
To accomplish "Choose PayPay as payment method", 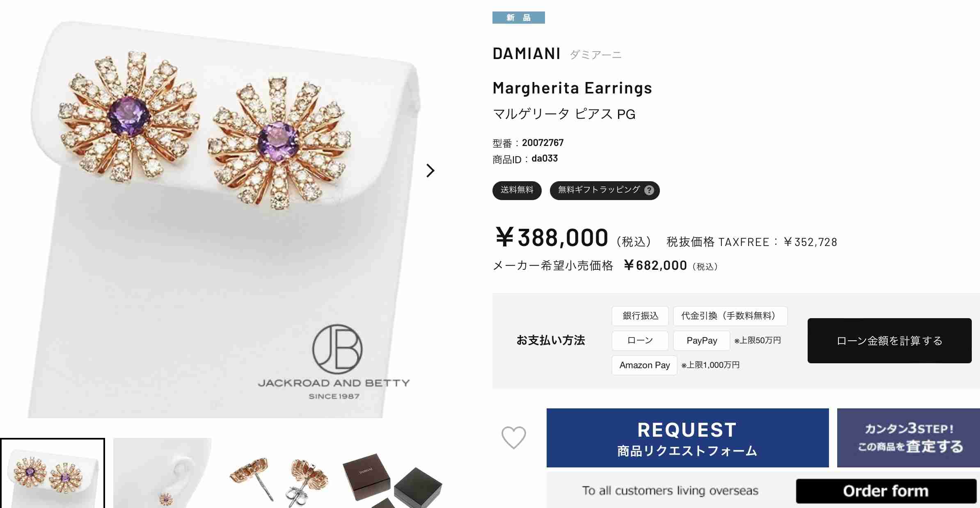I will pos(702,341).
